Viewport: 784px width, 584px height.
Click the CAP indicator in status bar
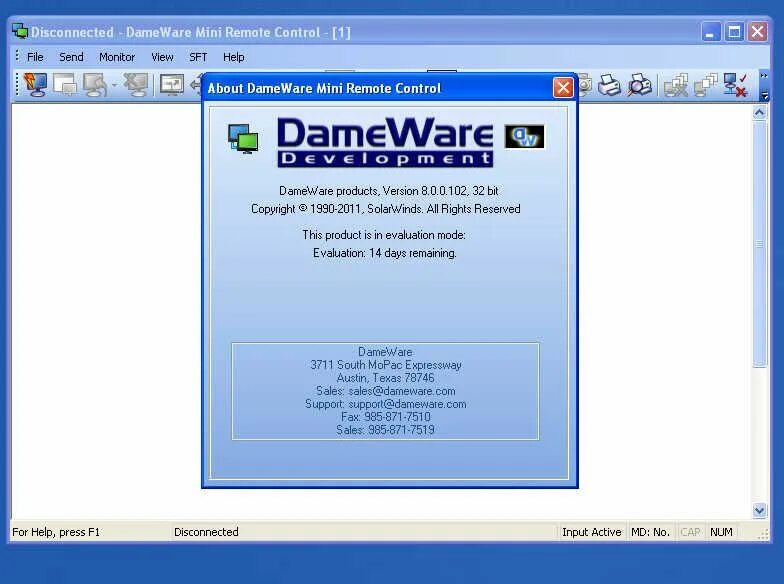[x=690, y=532]
